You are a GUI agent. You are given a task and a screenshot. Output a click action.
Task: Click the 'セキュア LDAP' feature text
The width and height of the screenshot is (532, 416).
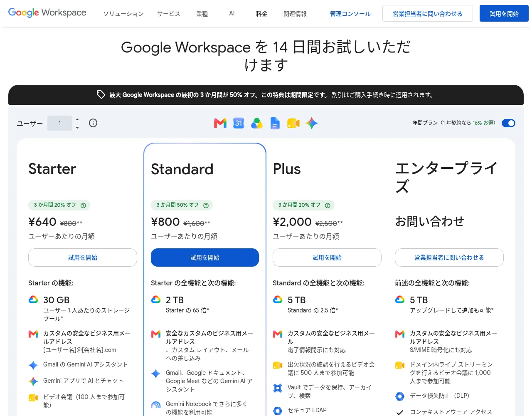[307, 410]
